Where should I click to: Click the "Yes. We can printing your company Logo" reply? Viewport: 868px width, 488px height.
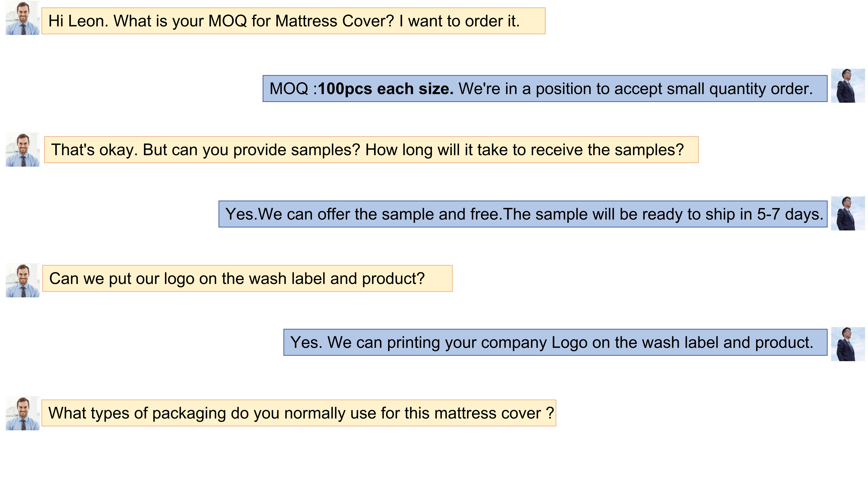point(555,342)
